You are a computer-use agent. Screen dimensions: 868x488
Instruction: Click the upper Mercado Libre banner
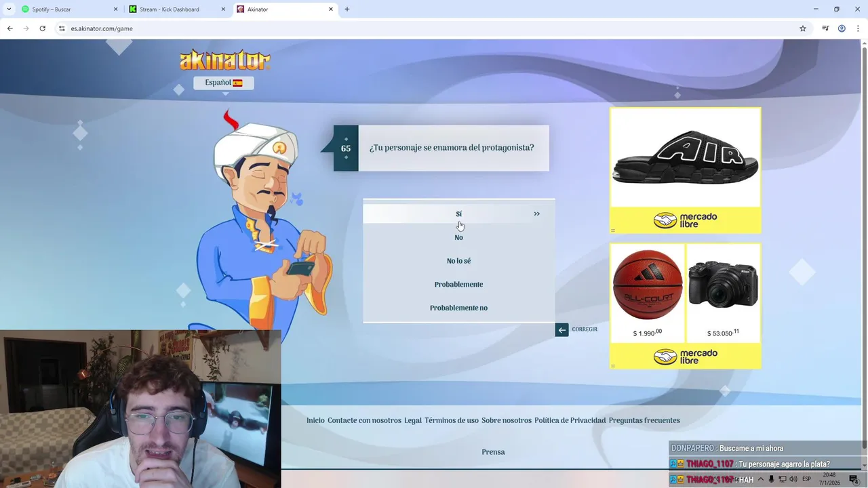pos(685,220)
